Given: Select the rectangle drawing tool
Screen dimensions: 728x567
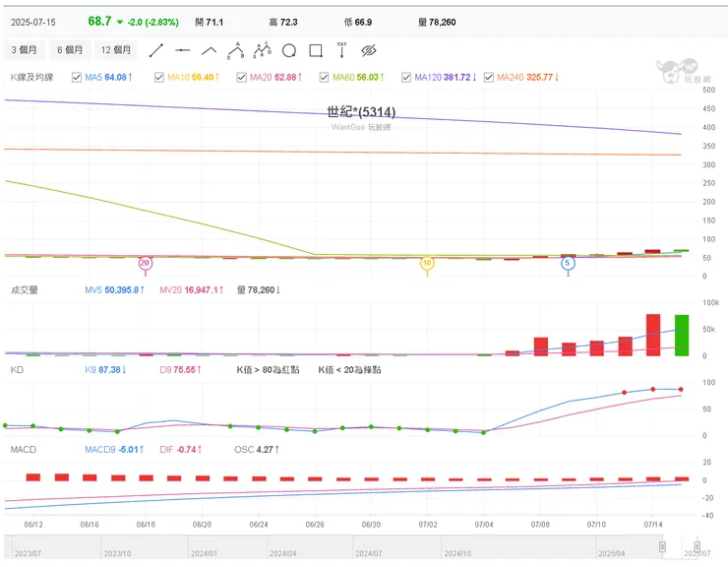Looking at the screenshot, I should coord(316,50).
